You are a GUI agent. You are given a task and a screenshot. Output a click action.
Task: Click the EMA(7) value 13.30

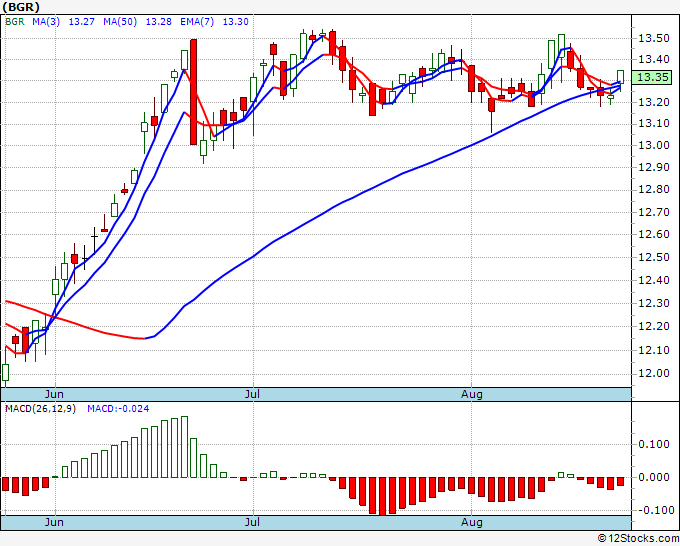pyautogui.click(x=235, y=21)
